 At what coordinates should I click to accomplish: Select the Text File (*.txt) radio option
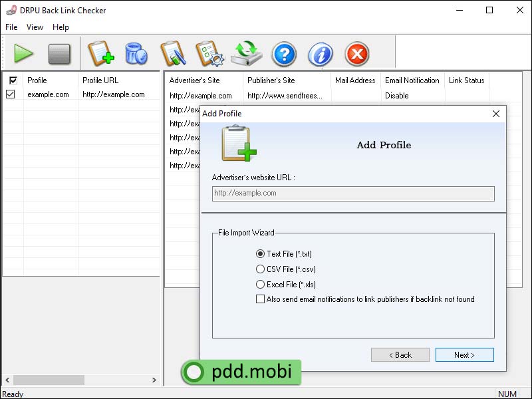[260, 254]
